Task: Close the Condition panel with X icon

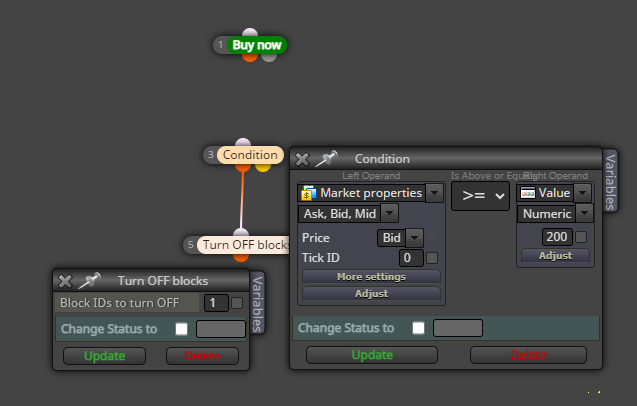Action: click(x=302, y=159)
